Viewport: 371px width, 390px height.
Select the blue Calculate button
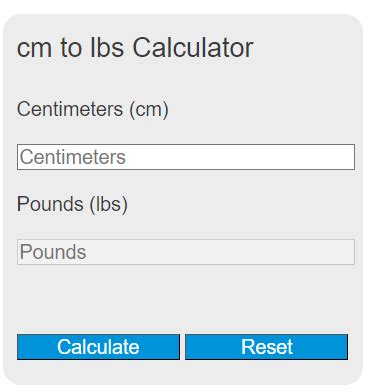click(98, 347)
